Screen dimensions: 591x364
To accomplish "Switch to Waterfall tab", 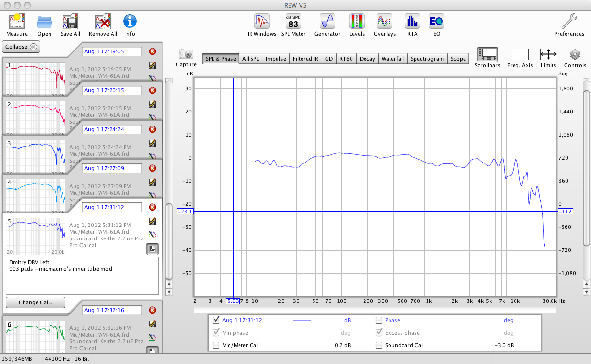I will [393, 59].
